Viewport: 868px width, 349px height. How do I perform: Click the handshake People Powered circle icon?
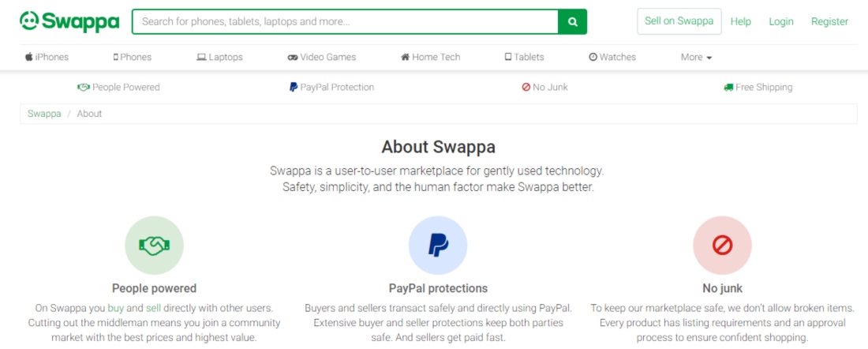[x=154, y=245]
